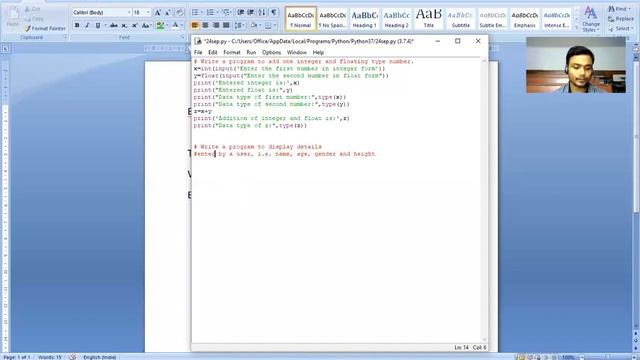Apply Underline formatting in Word ribbon
The width and height of the screenshot is (640, 360).
98,25
